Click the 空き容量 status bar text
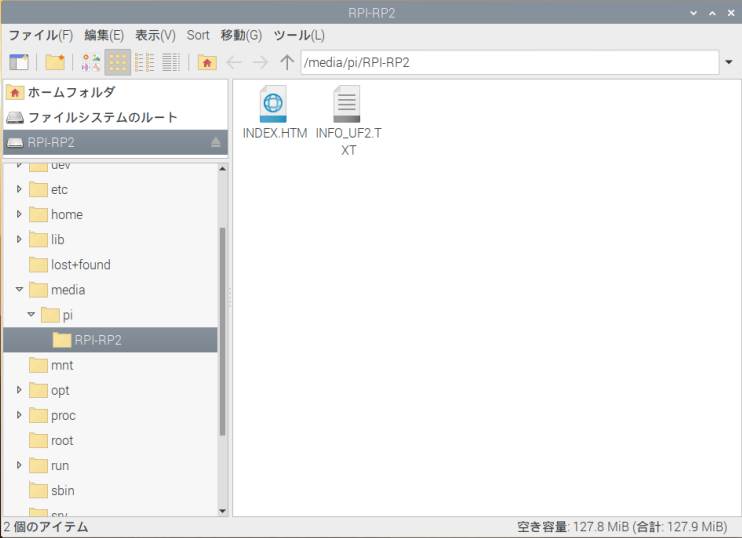The height and width of the screenshot is (538, 742). coord(622,527)
